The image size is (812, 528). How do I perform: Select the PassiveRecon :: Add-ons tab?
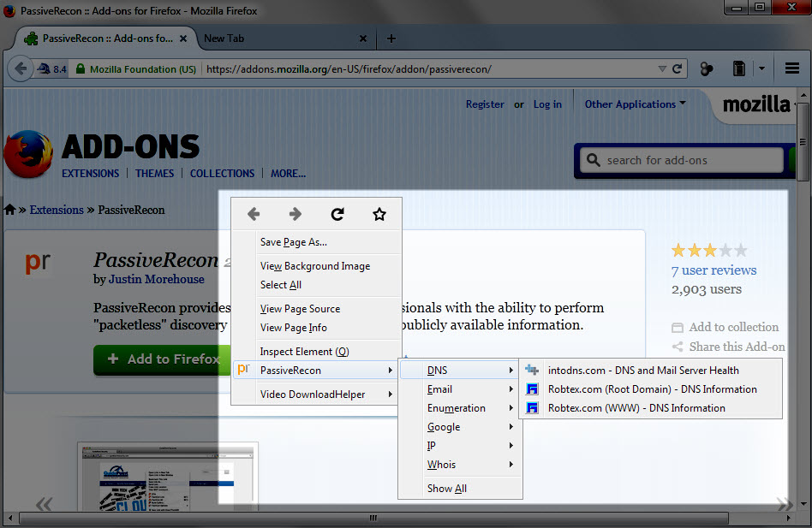click(105, 39)
